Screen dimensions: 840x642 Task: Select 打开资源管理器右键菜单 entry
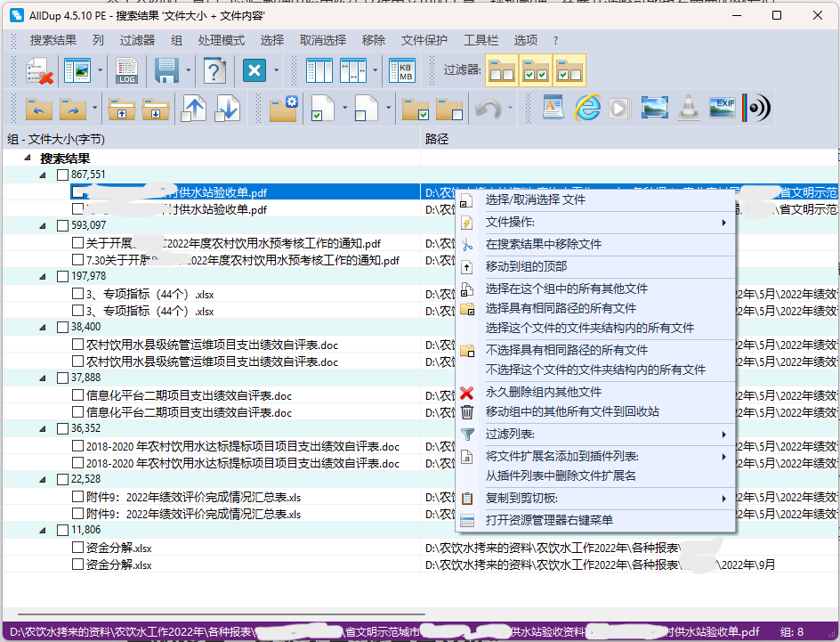595,520
